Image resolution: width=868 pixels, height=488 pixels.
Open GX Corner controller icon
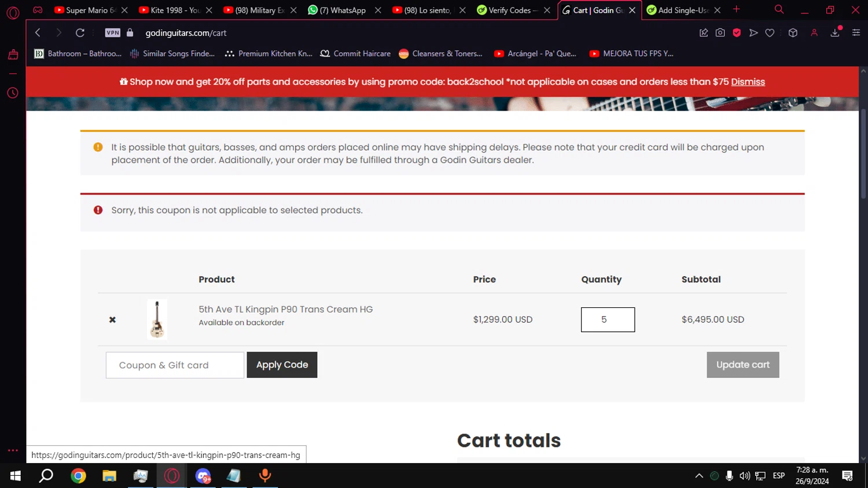(x=38, y=10)
